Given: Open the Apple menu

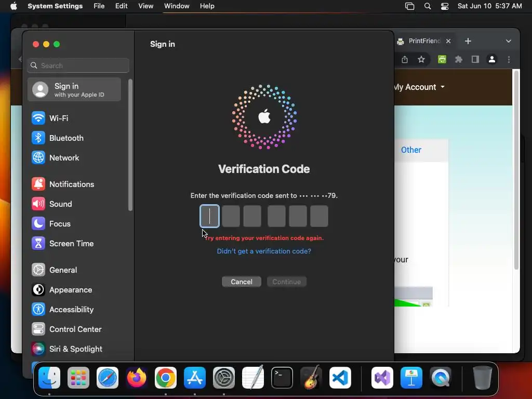Looking at the screenshot, I should (14, 6).
